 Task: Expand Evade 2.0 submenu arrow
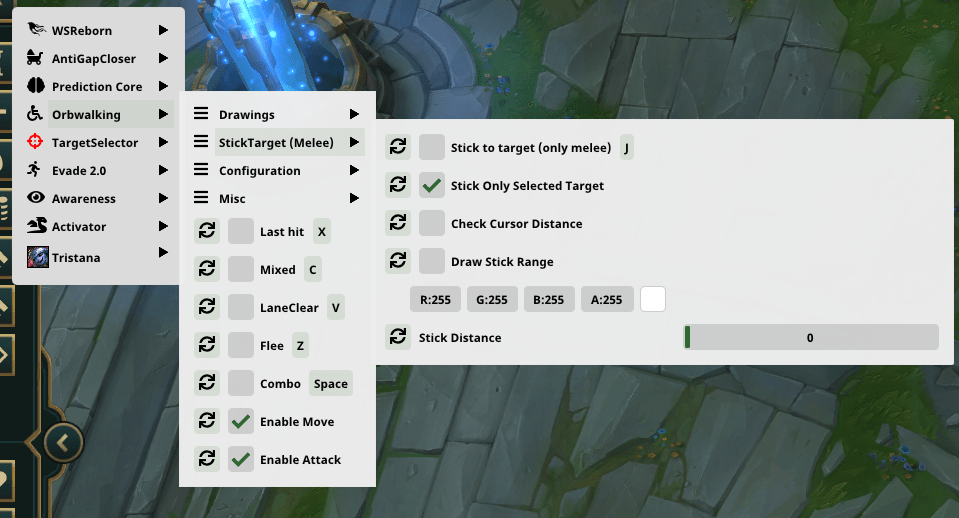163,170
